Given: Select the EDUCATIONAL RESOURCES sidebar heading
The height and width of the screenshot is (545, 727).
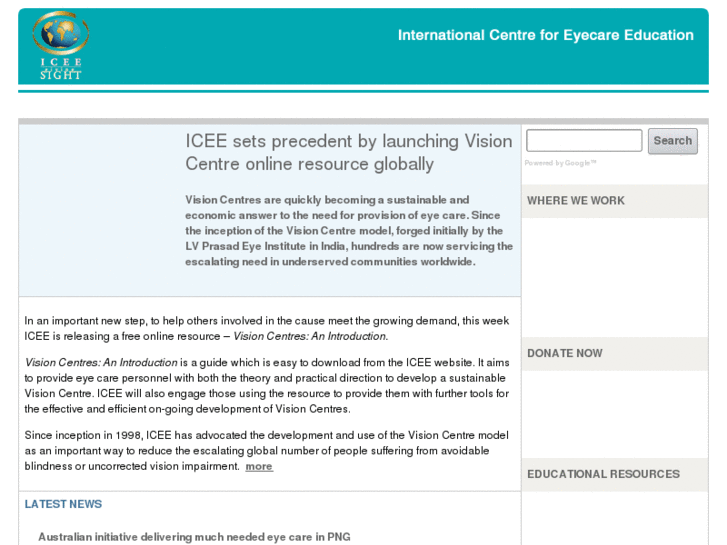Looking at the screenshot, I should [x=603, y=474].
